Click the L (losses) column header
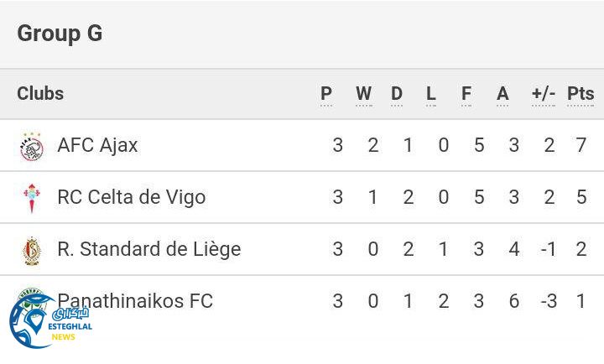 431,94
